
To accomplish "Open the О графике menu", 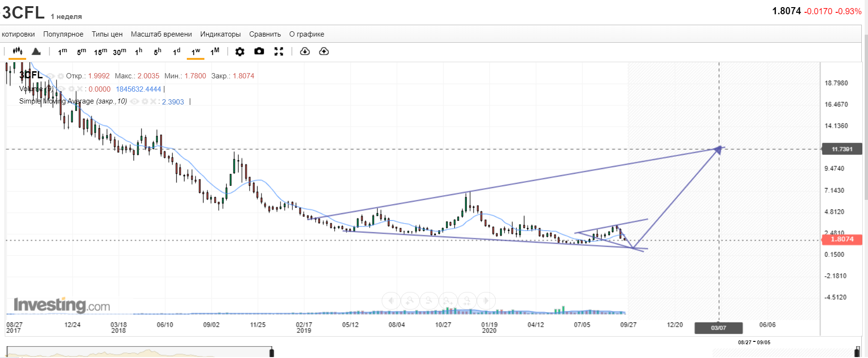I will [307, 34].
